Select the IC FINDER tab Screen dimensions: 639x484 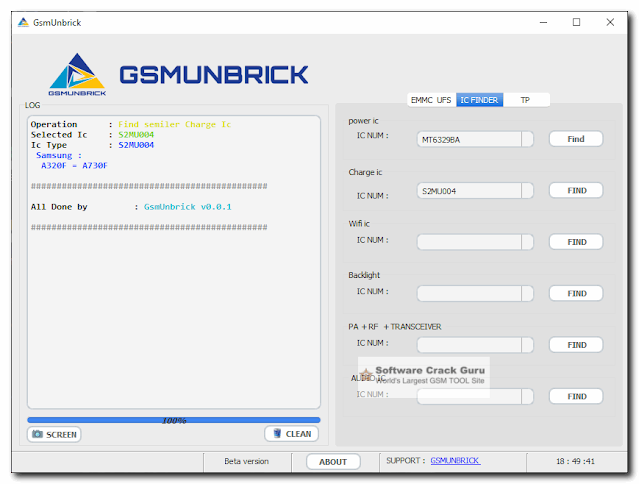point(479,100)
